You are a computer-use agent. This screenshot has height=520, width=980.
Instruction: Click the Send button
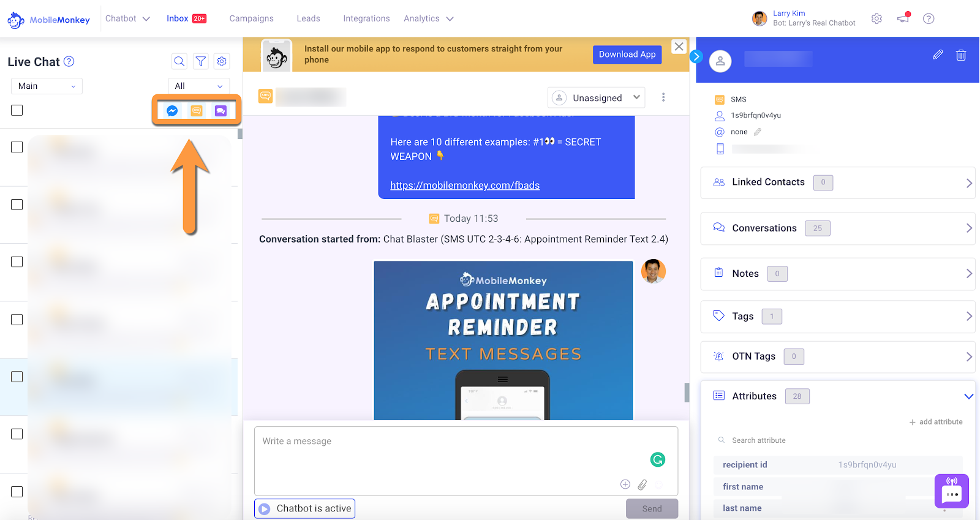tap(652, 508)
